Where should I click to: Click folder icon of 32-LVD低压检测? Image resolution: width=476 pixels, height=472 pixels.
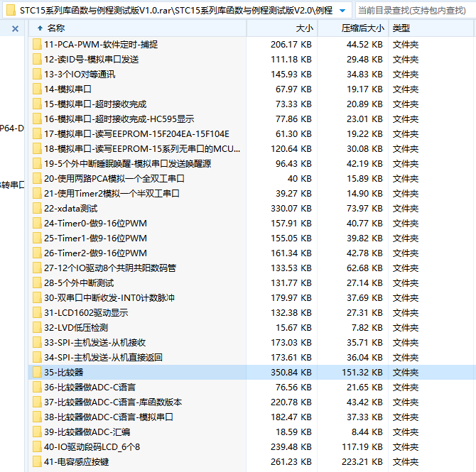coord(37,328)
